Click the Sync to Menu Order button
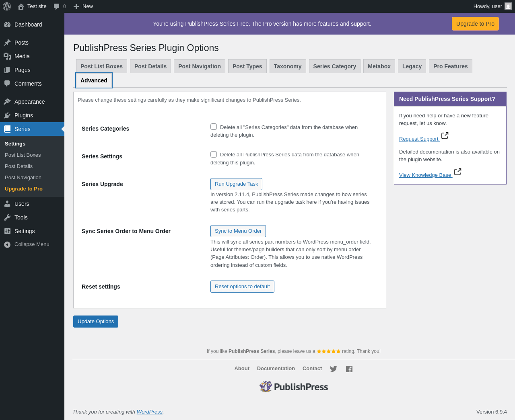 point(238,231)
